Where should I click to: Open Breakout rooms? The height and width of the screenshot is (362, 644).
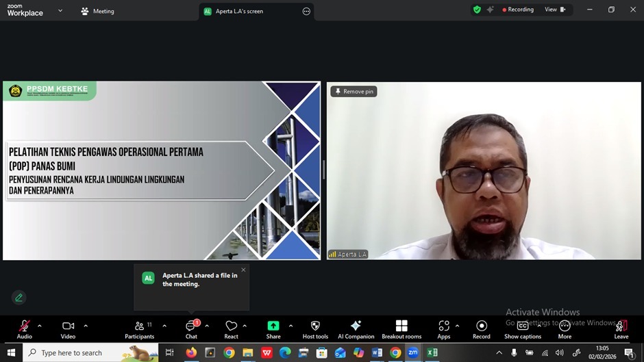[x=401, y=328]
